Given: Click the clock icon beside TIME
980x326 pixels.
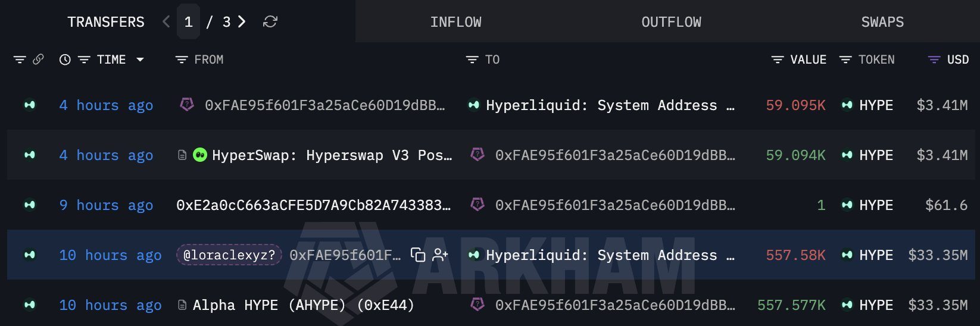Looking at the screenshot, I should pos(65,59).
